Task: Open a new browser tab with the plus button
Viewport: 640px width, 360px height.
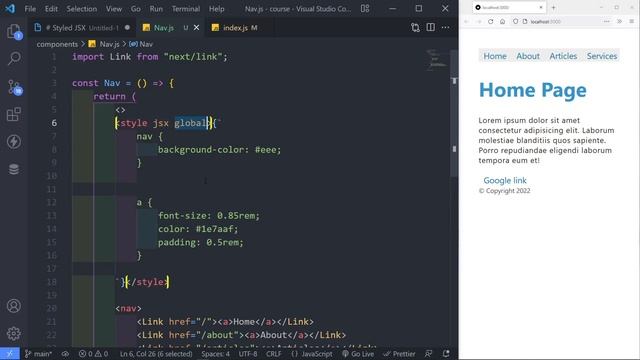Action: tap(553, 7)
